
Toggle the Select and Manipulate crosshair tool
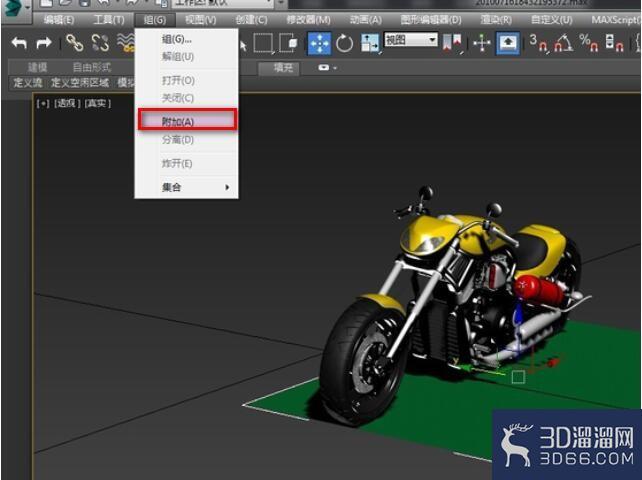click(x=482, y=43)
